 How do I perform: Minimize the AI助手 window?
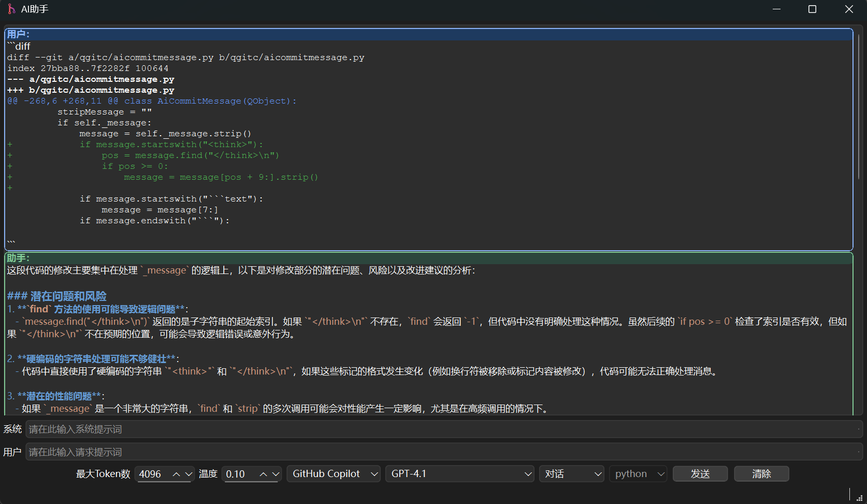click(776, 9)
